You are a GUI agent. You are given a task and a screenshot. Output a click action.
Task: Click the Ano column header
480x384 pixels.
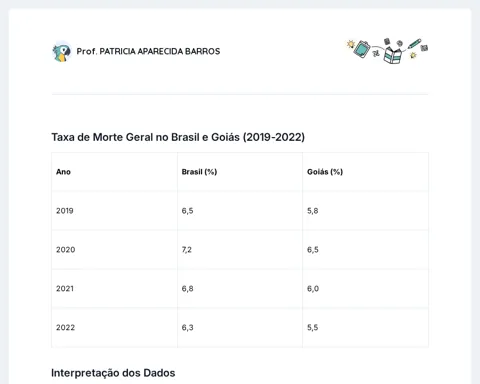63,172
